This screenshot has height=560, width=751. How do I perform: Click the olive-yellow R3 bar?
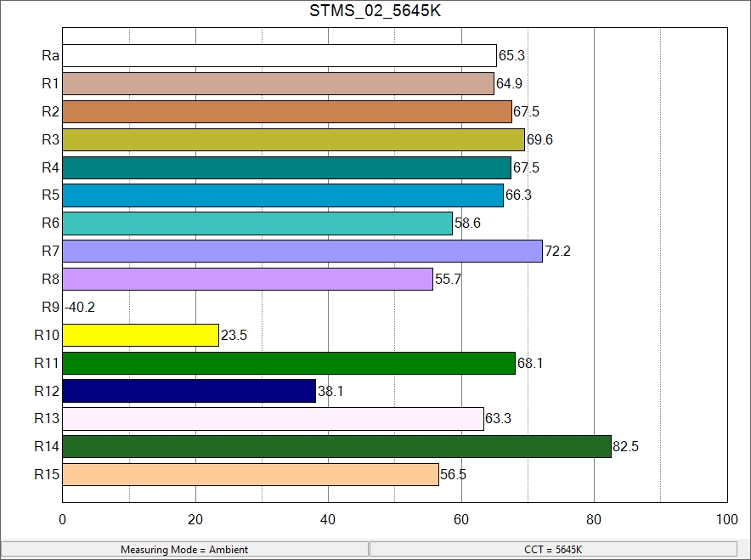coord(294,139)
